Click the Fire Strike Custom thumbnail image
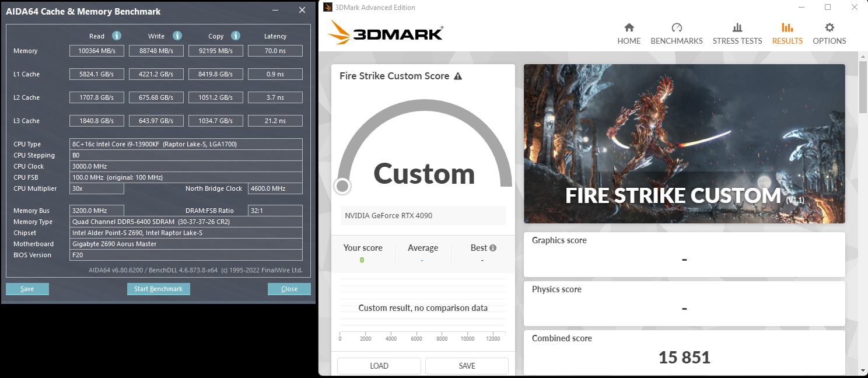 click(x=684, y=143)
